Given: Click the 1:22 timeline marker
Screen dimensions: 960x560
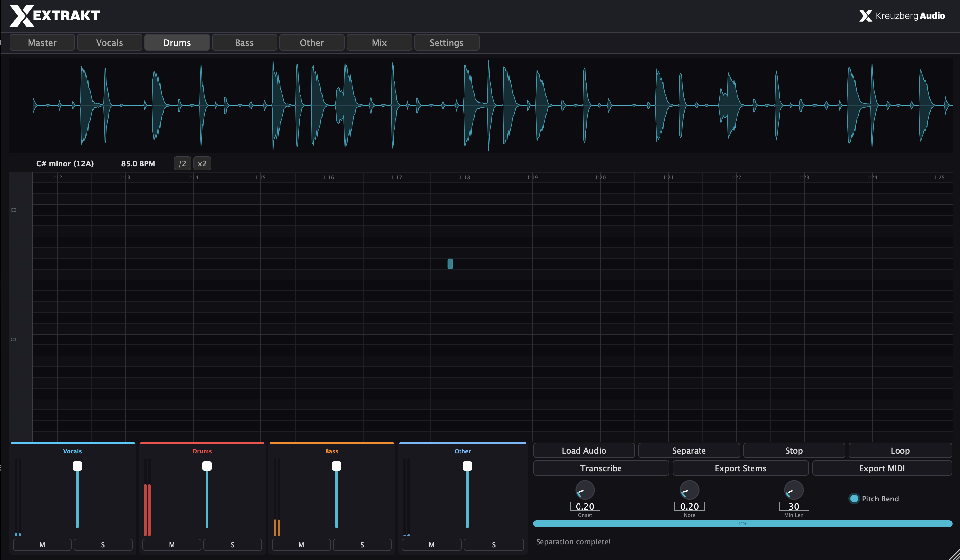Looking at the screenshot, I should [x=736, y=177].
